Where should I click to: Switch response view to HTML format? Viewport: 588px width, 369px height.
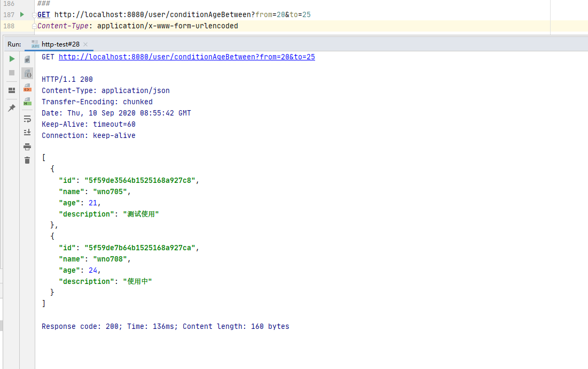(x=27, y=101)
